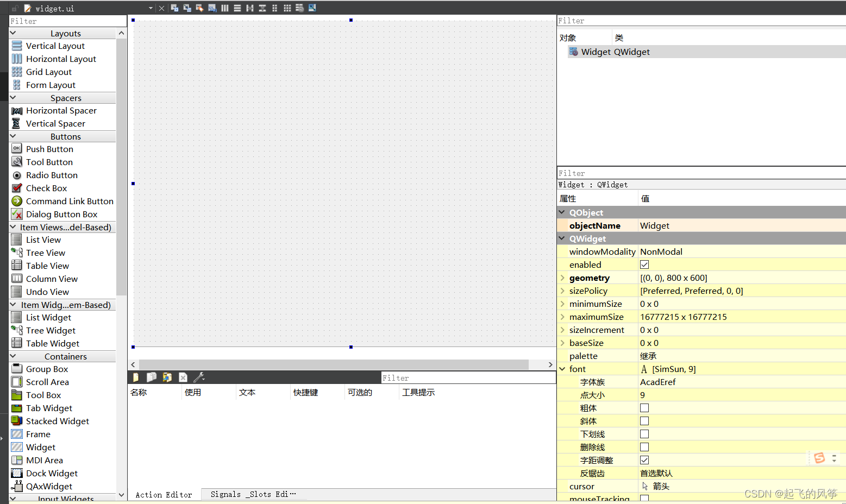Apply Lay Out Horizontally from the toolbar
This screenshot has width=846, height=504.
point(225,8)
